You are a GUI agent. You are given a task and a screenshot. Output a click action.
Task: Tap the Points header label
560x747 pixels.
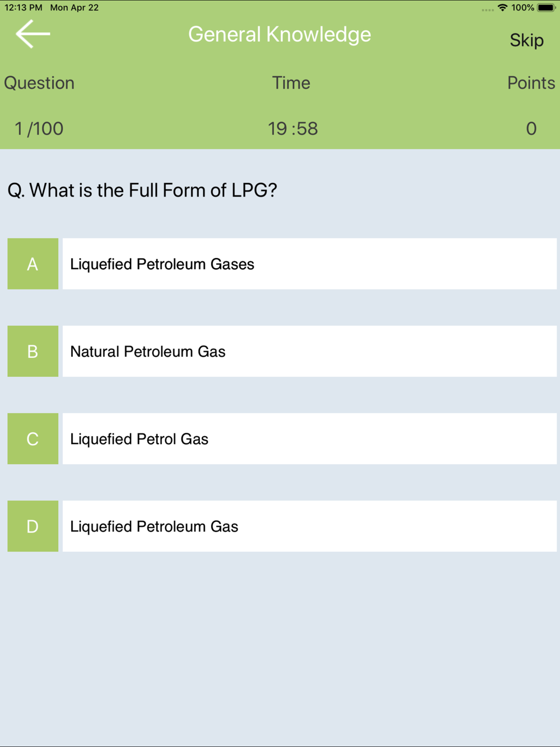tap(531, 83)
